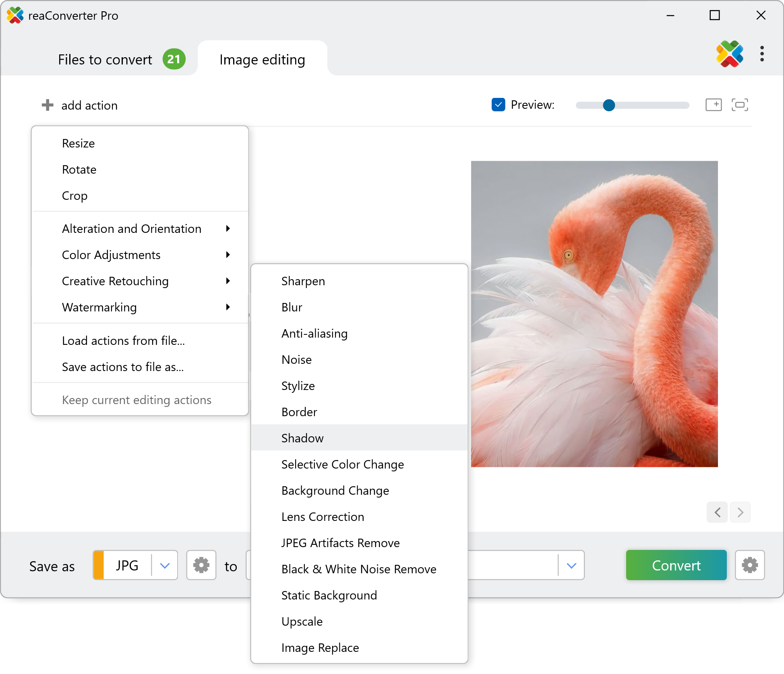Viewport: 784px width, 674px height.
Task: Click the reaConverter logo at top right
Action: [729, 54]
